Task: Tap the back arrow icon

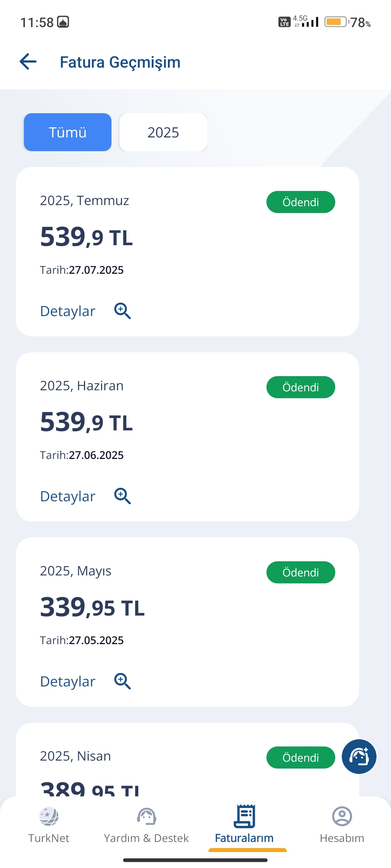Action: tap(28, 61)
